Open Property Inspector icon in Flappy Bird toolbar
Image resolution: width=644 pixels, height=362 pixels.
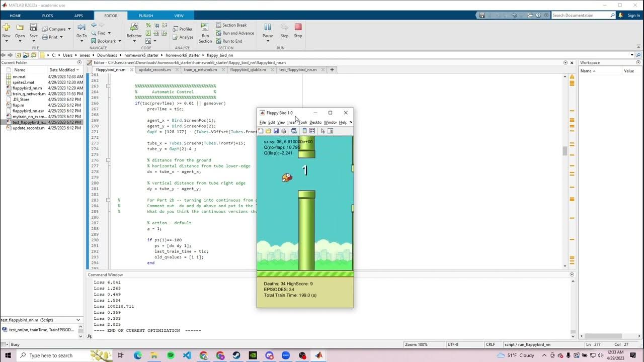click(331, 131)
